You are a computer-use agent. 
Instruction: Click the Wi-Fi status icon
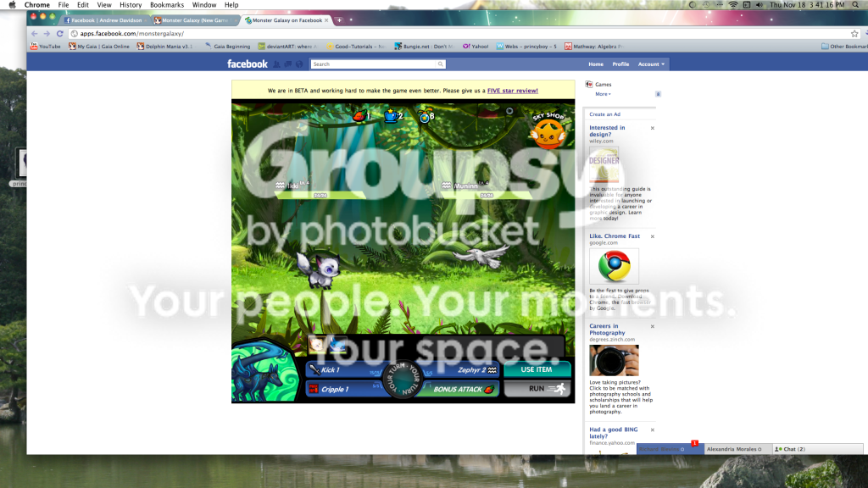pos(733,4)
